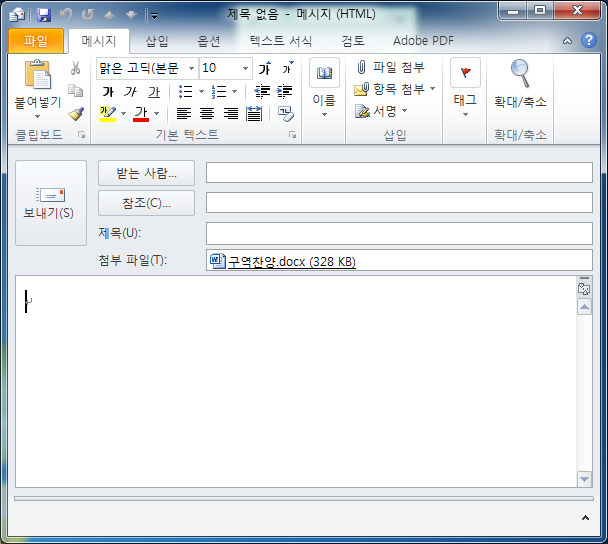Click the Copy icon in clipboard group

tap(76, 91)
